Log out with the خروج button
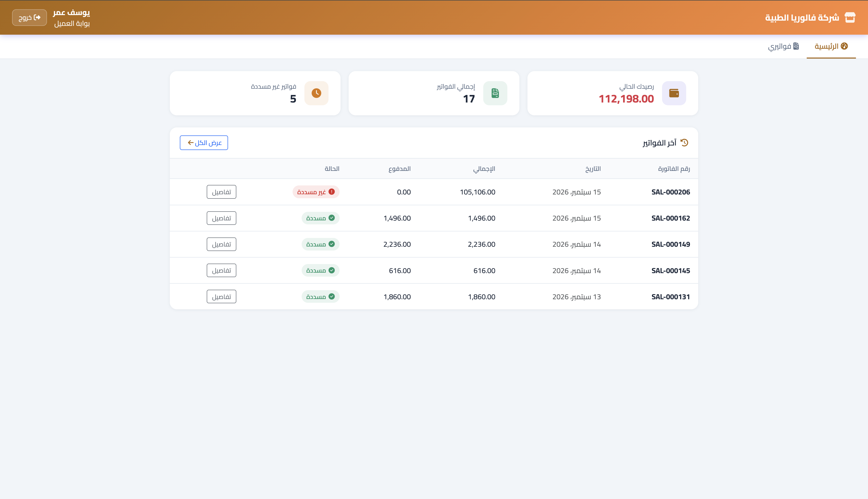Screen dimensions: 868x499 (x=29, y=18)
